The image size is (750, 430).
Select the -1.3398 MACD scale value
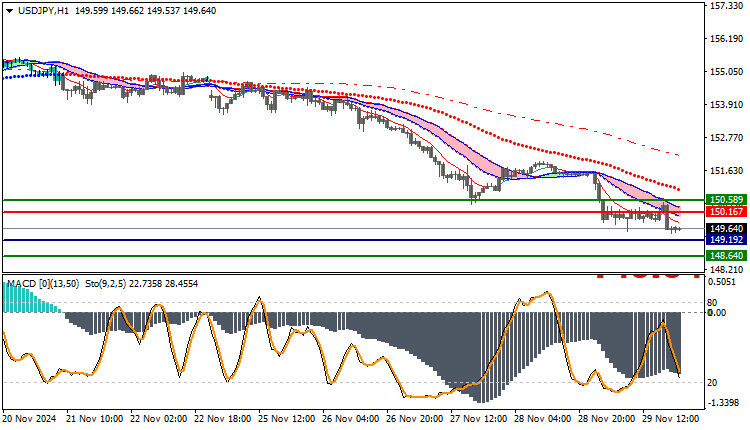722,403
